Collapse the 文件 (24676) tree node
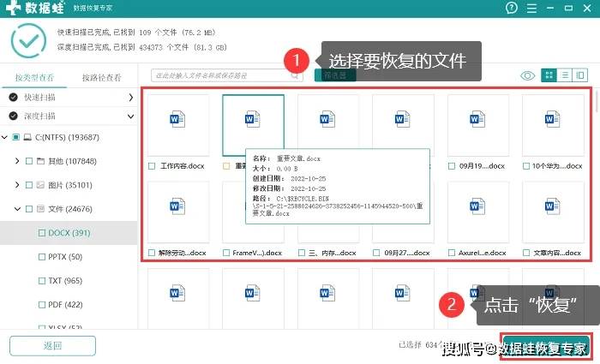The width and height of the screenshot is (600, 364). [17, 209]
